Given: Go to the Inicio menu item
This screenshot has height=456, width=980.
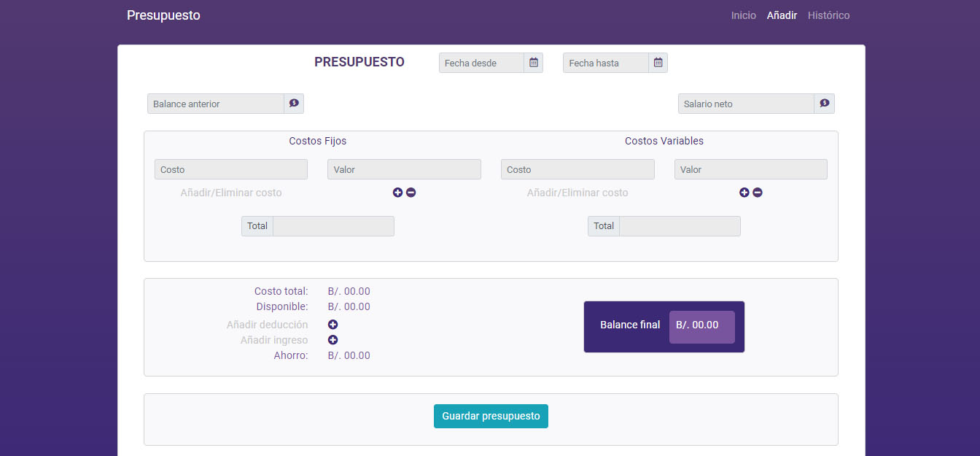Looking at the screenshot, I should [743, 15].
